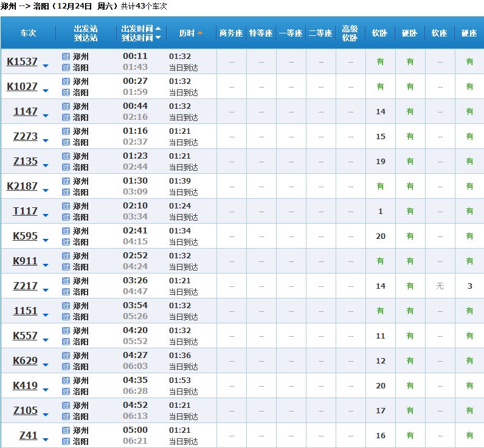Select the 软卧 column header
This screenshot has width=484, height=448.
coord(380,33)
